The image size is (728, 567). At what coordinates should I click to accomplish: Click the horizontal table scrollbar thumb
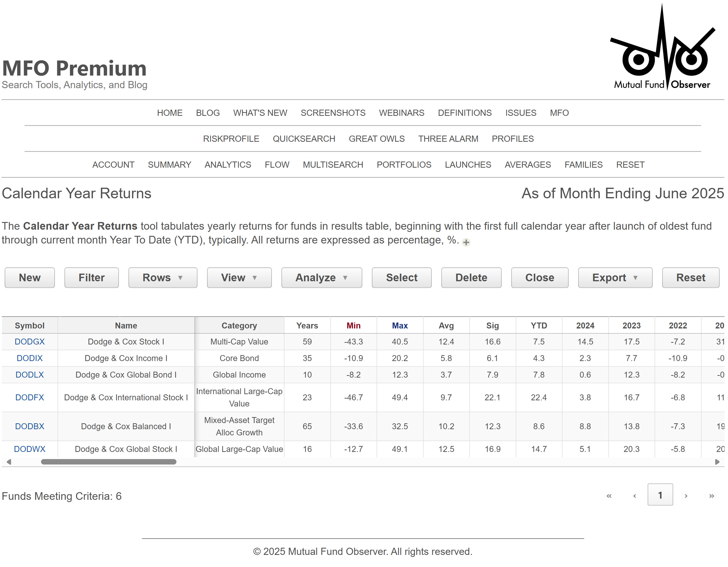[x=108, y=462]
